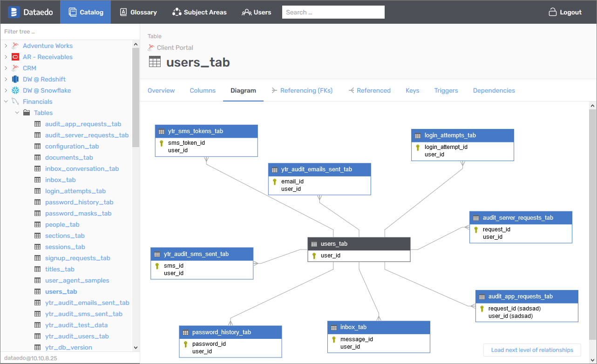Open password_history_tab in the tree
The height and width of the screenshot is (364, 597).
79,202
